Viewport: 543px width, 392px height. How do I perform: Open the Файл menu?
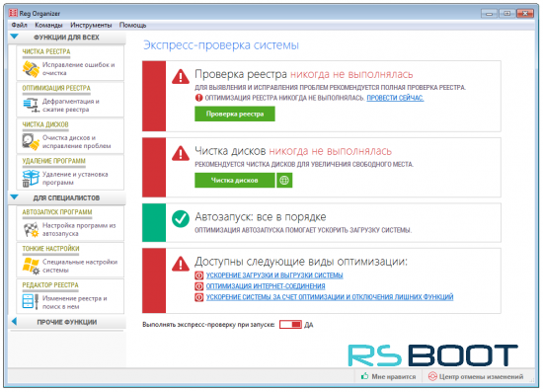(x=19, y=25)
